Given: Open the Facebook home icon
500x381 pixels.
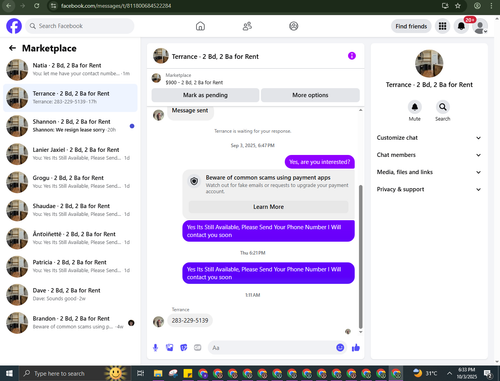Looking at the screenshot, I should (x=200, y=26).
